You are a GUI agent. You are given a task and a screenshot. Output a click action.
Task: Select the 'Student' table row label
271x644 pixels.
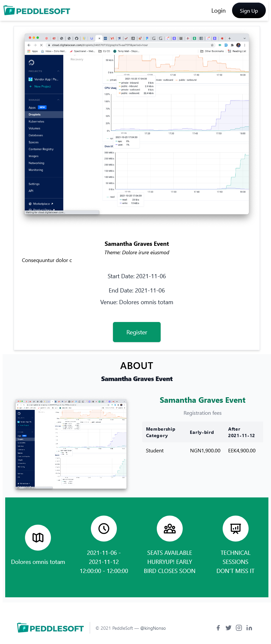[155, 451]
